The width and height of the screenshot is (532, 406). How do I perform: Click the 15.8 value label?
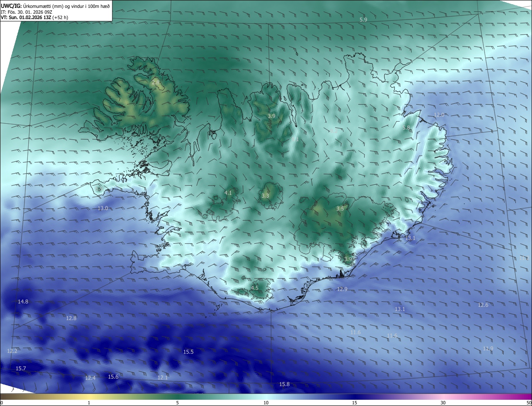click(x=284, y=384)
